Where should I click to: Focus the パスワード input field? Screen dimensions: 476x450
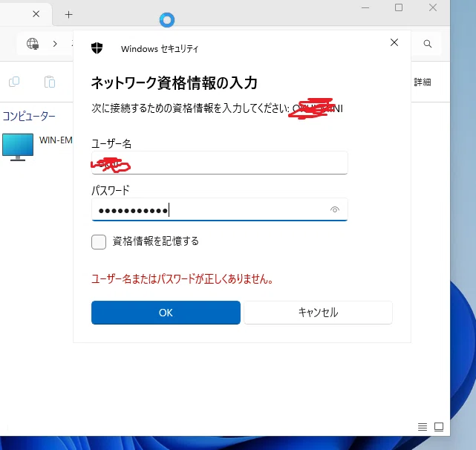point(220,209)
